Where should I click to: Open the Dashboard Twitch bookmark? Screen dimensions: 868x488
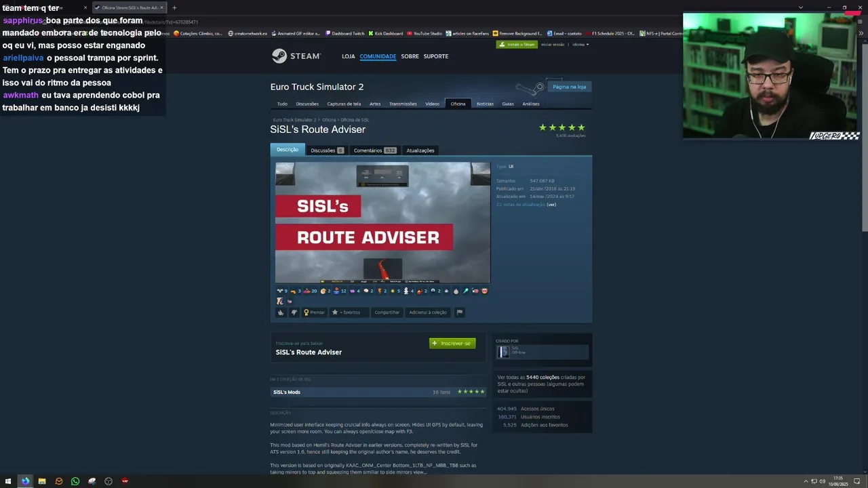tap(344, 33)
